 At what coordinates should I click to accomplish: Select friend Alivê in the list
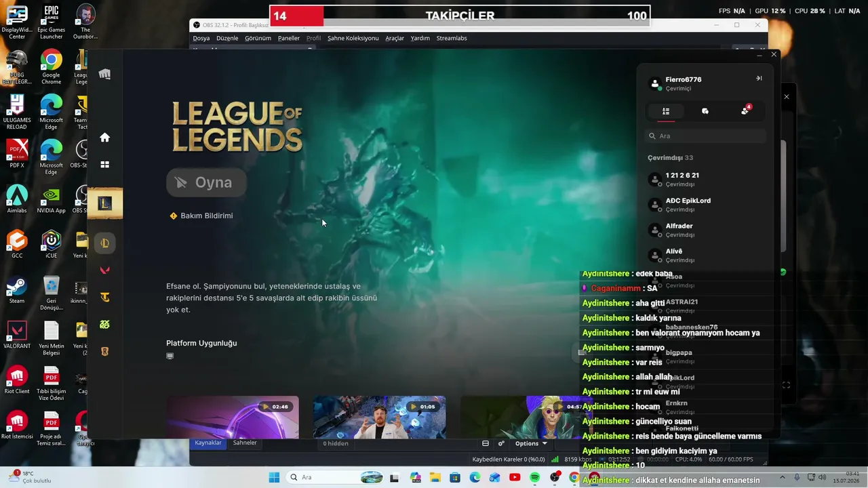click(x=705, y=256)
